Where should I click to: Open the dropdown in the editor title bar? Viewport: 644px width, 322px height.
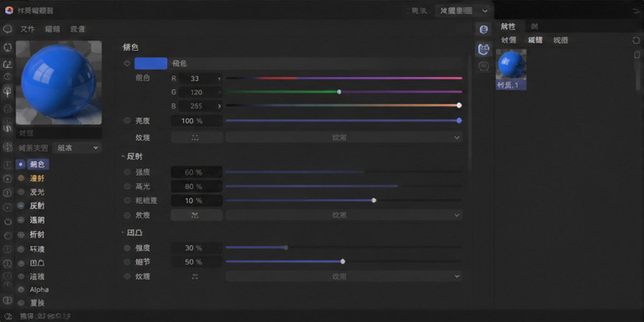point(463,11)
